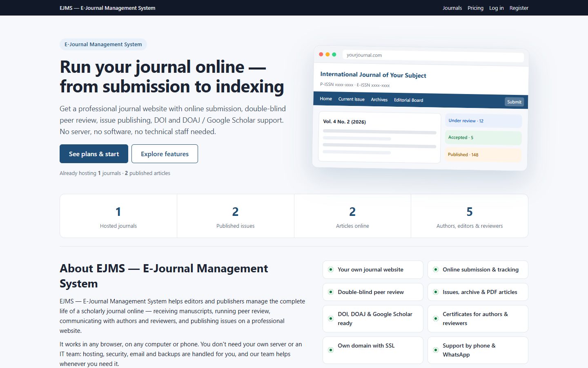Click the About EJMS section heading
This screenshot has width=588, height=368.
point(164,276)
